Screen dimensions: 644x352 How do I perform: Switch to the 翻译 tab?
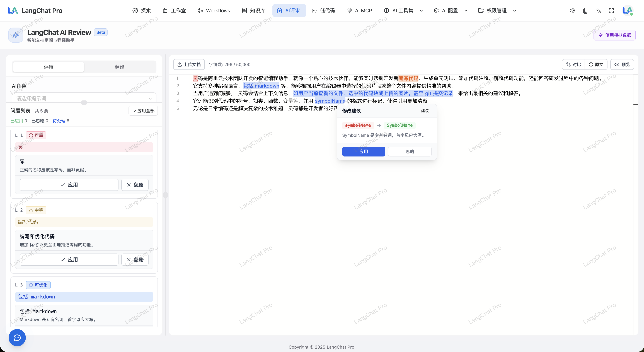click(119, 67)
